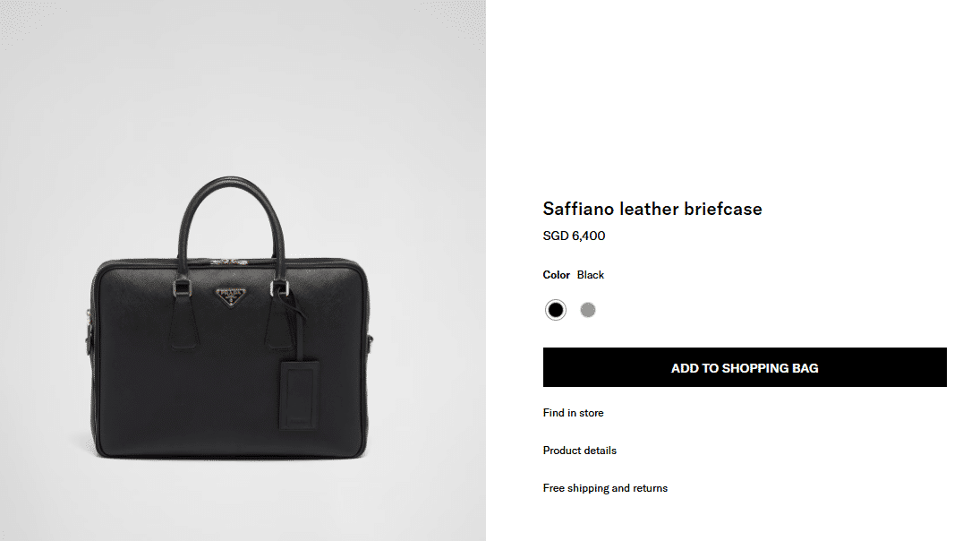The image size is (980, 541).
Task: Click the Saffiano leather briefcase title
Action: (652, 209)
